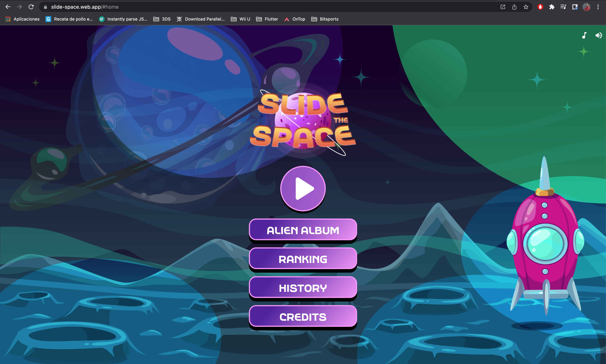The width and height of the screenshot is (606, 364).
Task: Click the red ad blocker extension icon
Action: pyautogui.click(x=540, y=7)
